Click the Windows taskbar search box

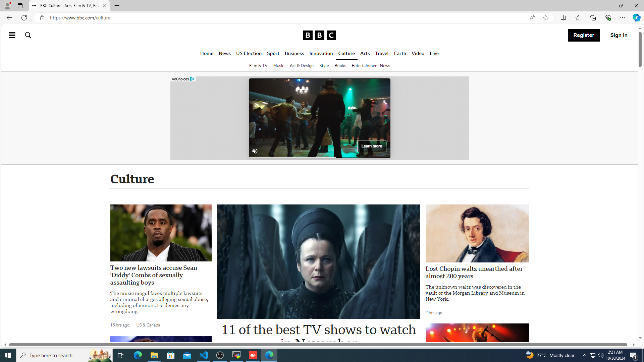click(x=64, y=355)
